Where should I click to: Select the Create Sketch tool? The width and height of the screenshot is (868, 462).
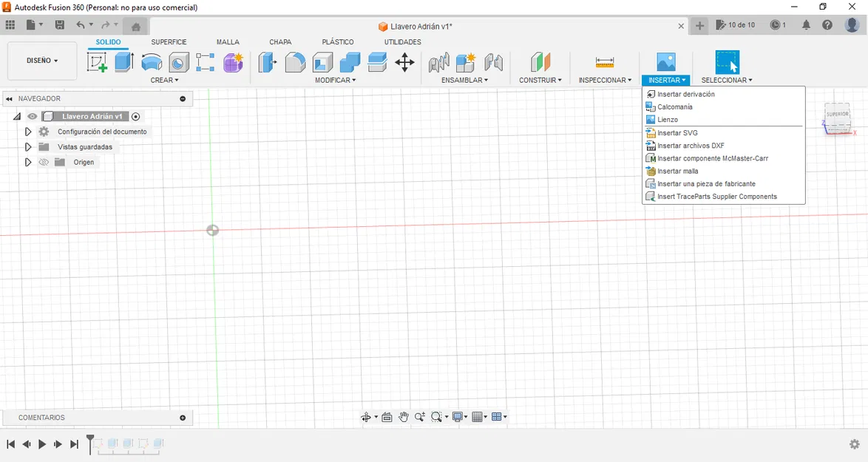pyautogui.click(x=97, y=62)
